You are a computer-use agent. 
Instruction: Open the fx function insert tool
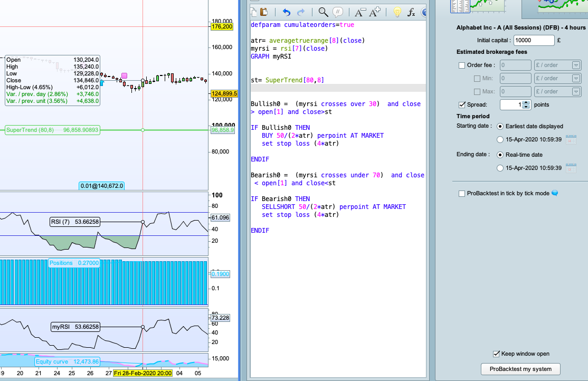(x=412, y=12)
